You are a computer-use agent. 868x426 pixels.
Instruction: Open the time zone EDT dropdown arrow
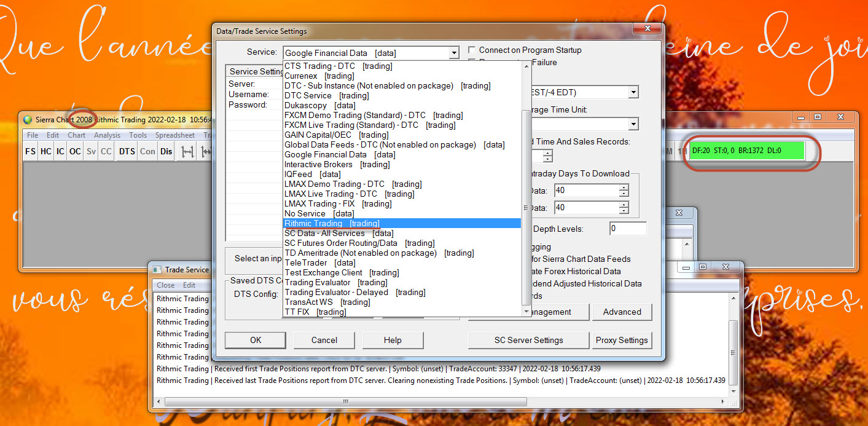[633, 92]
